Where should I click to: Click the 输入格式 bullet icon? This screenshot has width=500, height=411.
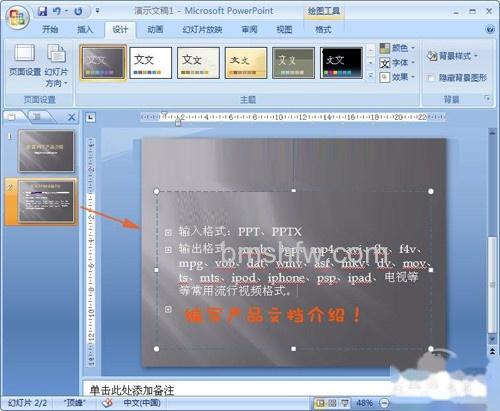168,232
